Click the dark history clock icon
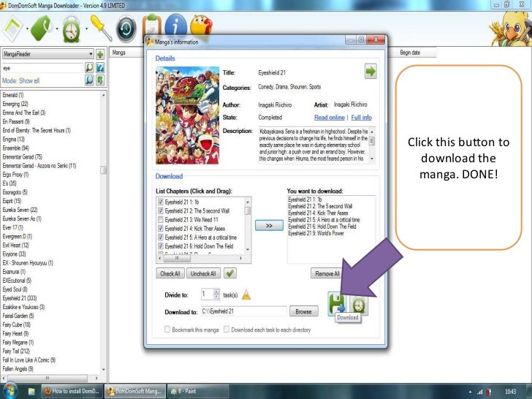The width and height of the screenshot is (532, 399). pos(126,29)
